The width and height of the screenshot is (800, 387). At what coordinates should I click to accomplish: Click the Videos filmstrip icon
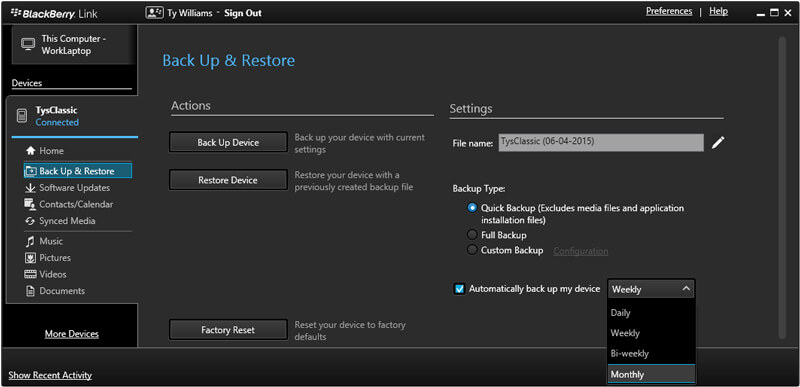click(31, 274)
